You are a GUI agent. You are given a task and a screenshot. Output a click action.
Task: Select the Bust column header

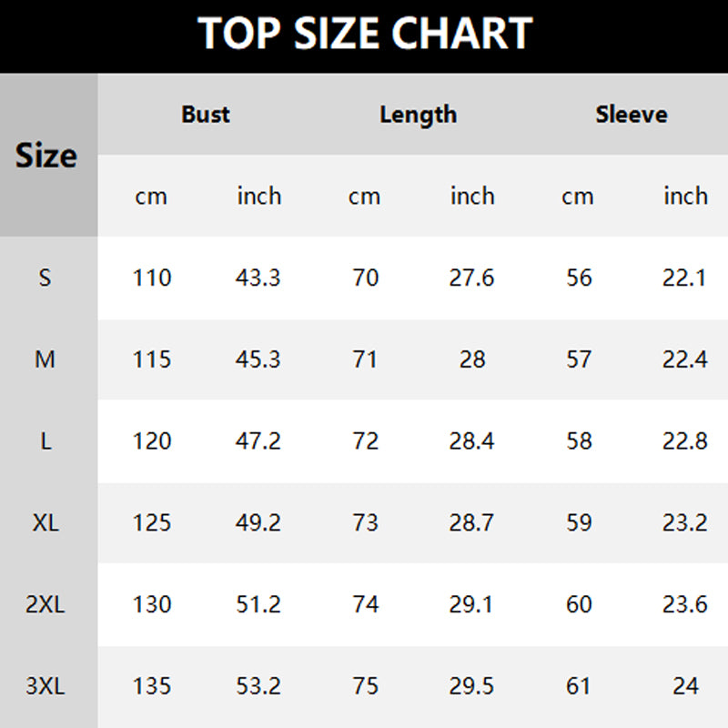[x=206, y=115]
